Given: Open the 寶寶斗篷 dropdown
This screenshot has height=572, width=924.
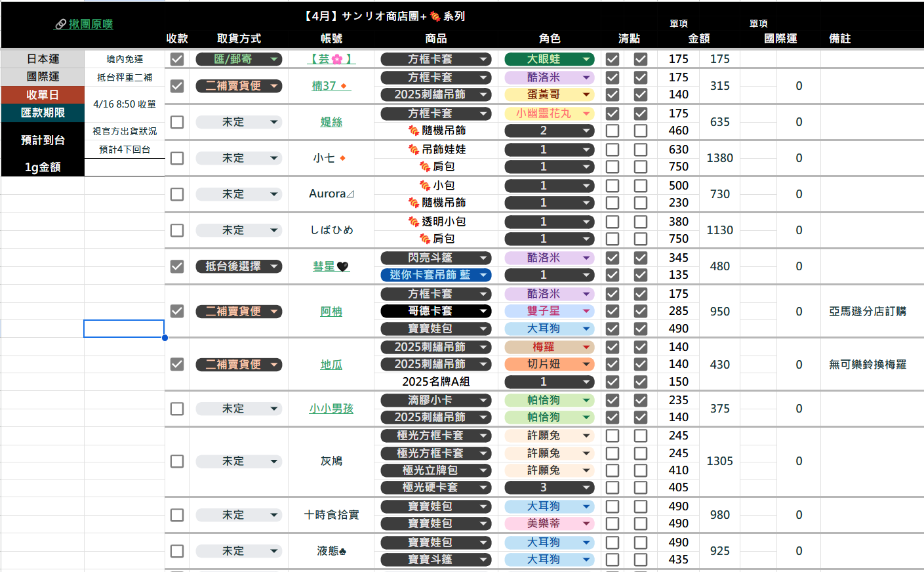Looking at the screenshot, I should [436, 560].
